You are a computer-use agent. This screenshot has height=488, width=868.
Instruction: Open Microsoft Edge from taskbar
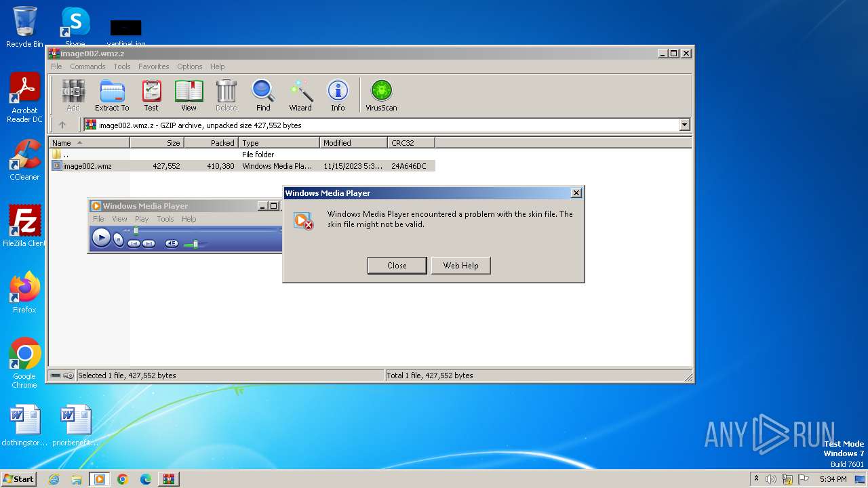(145, 479)
